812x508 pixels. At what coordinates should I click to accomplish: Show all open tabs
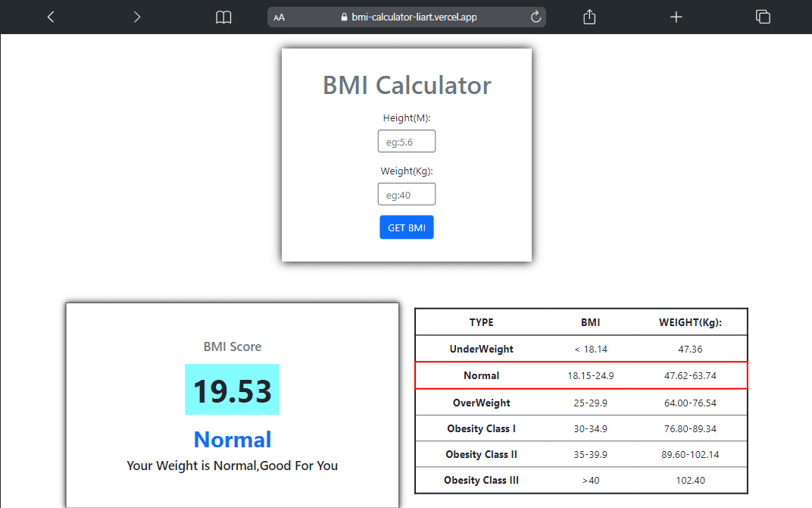pos(763,16)
